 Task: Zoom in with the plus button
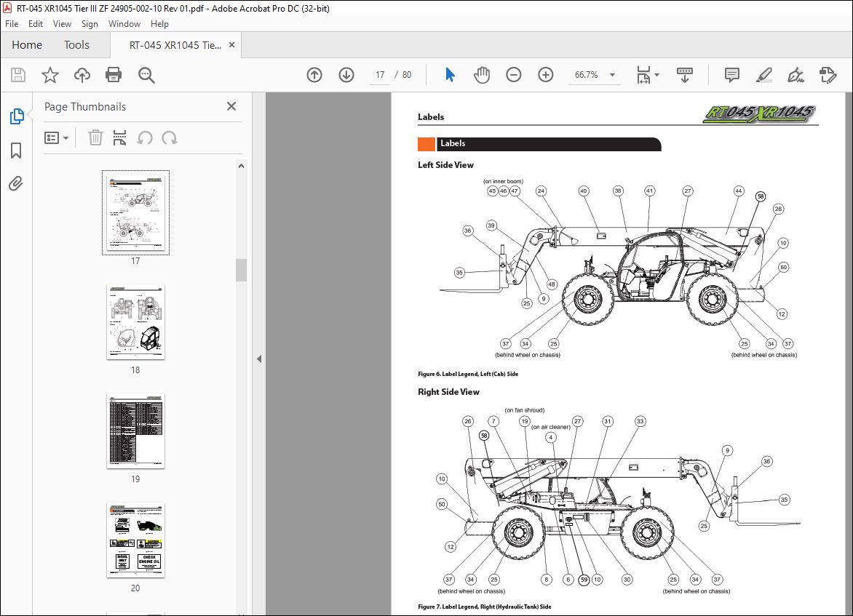[x=546, y=74]
